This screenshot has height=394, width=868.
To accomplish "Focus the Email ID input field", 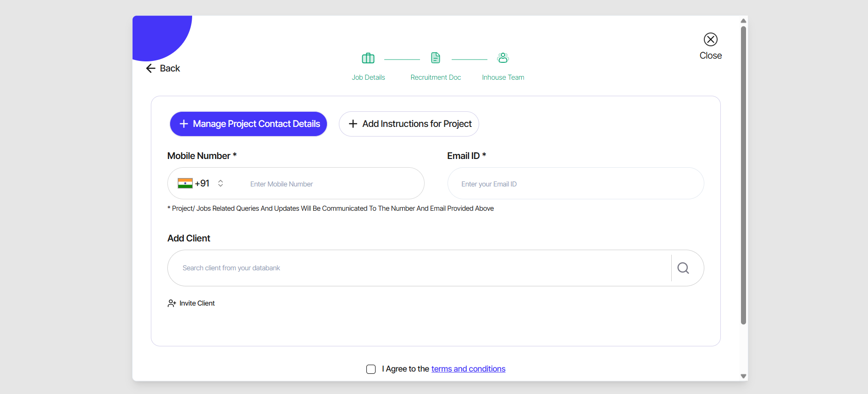I will [575, 184].
